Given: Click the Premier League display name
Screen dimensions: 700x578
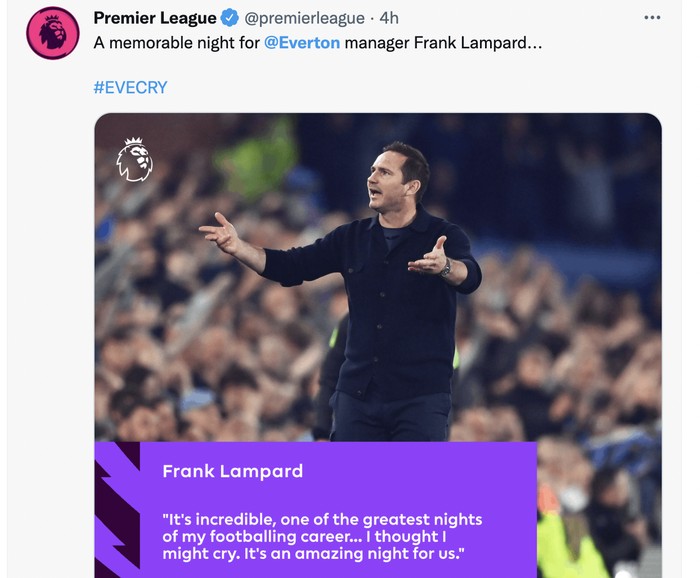Looking at the screenshot, I should pos(155,18).
